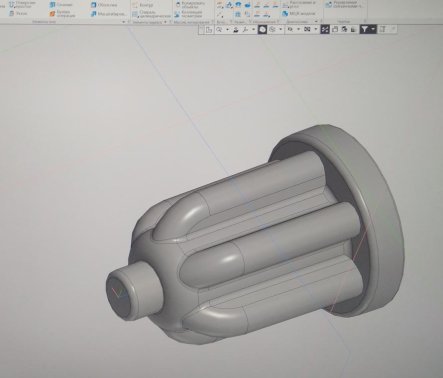Select the Cylindrical spiral (Спираль цилиндрическая) tool
This screenshot has width=443, height=378.
pos(151,14)
